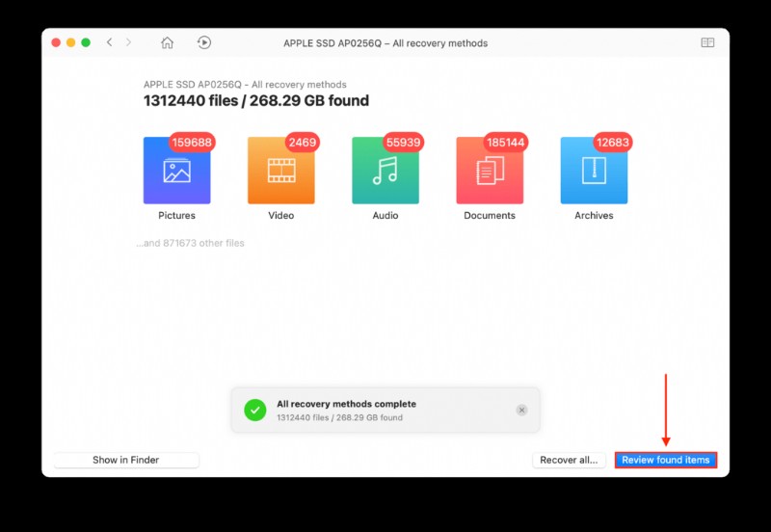Click the green checkmark status icon
The width and height of the screenshot is (771, 532).
[255, 410]
